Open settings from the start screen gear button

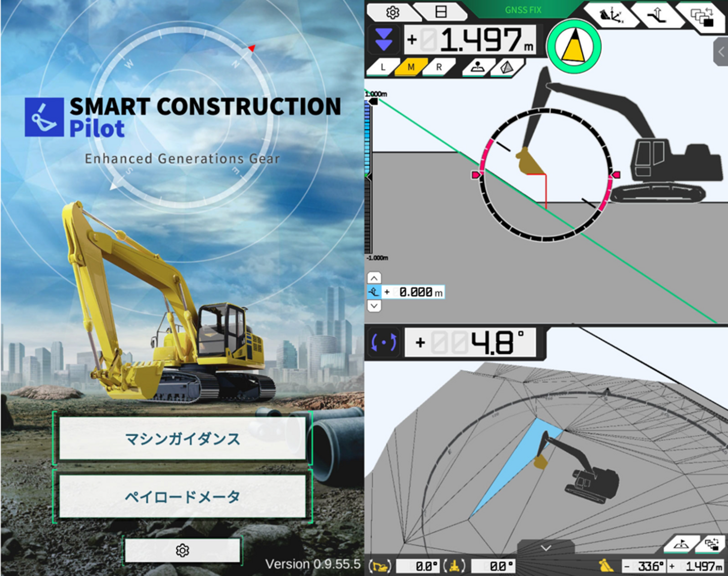[183, 550]
